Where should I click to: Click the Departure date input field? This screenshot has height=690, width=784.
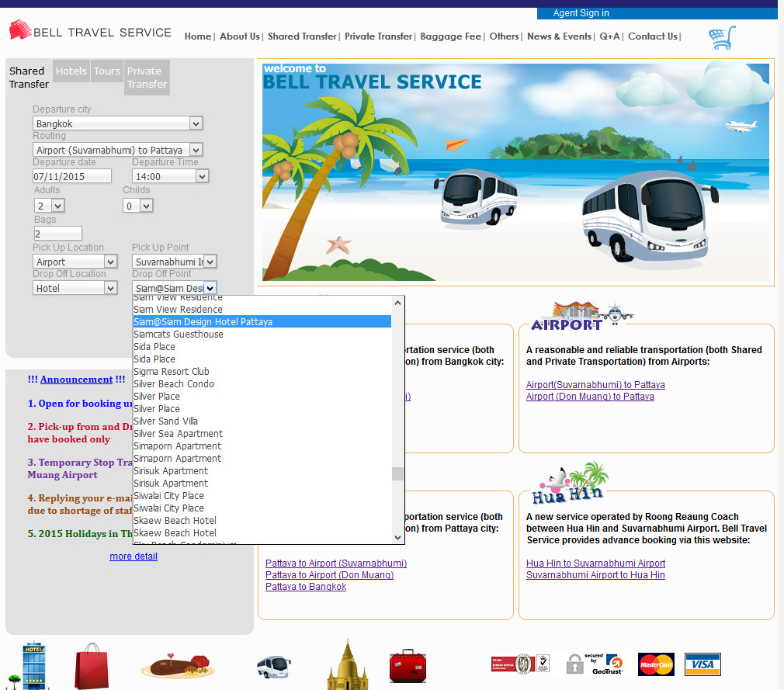[72, 176]
